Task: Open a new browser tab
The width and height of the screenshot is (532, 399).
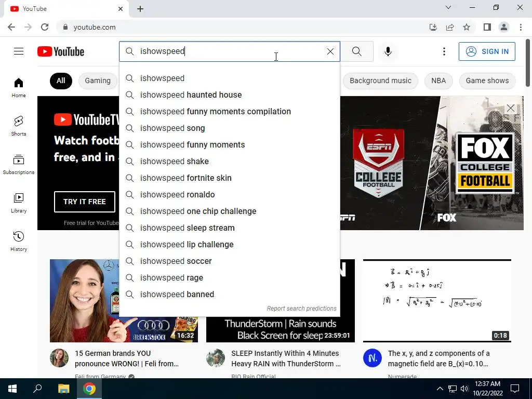Action: [140, 9]
